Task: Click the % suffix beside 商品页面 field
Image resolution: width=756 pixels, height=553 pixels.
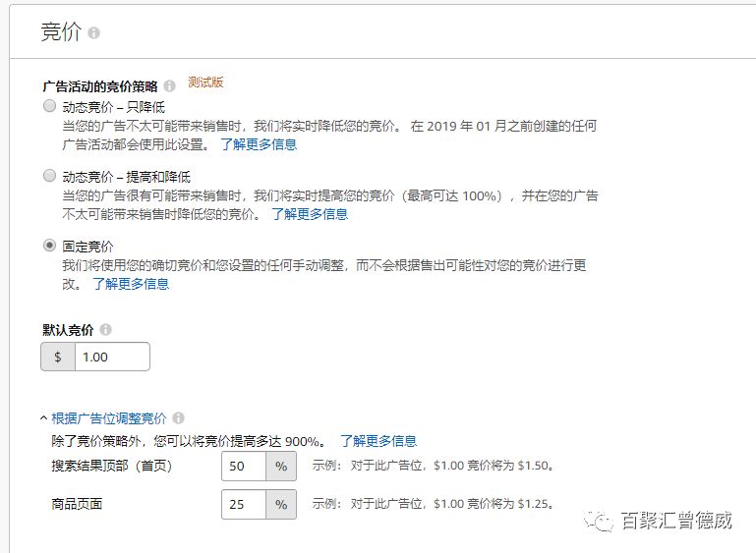Action: coord(281,505)
